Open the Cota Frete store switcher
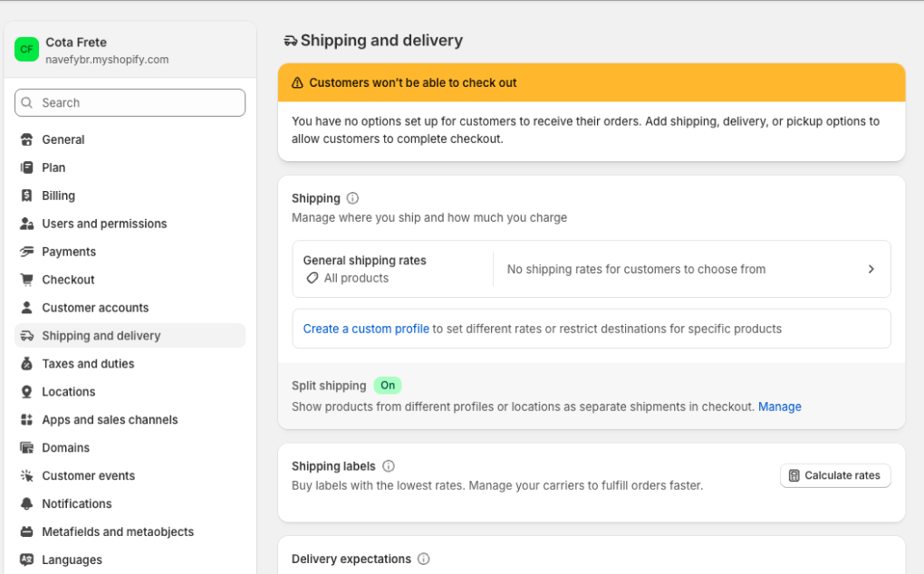The width and height of the screenshot is (924, 574). pyautogui.click(x=107, y=51)
